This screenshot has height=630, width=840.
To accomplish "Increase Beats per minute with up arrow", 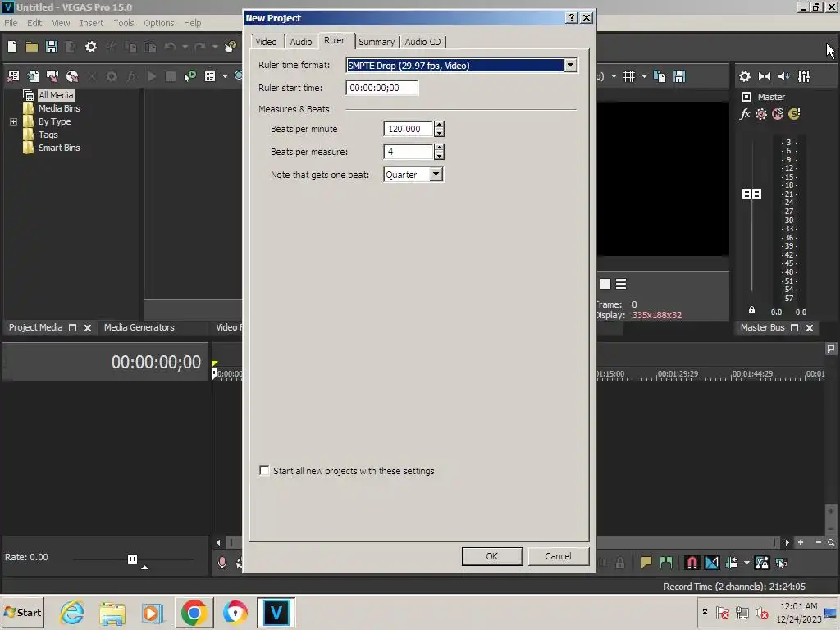I will [439, 125].
